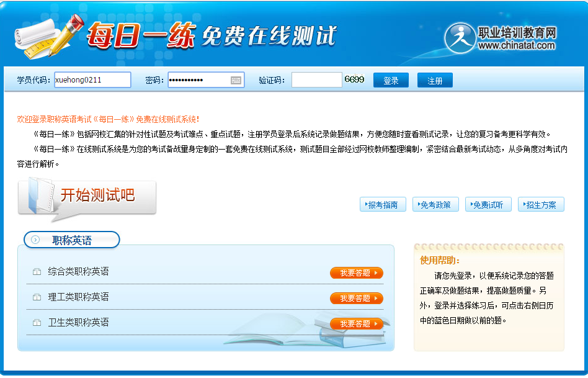Screen dimensions: 588x378
Task: Click the 验证码 captcha input box
Action: click(316, 80)
